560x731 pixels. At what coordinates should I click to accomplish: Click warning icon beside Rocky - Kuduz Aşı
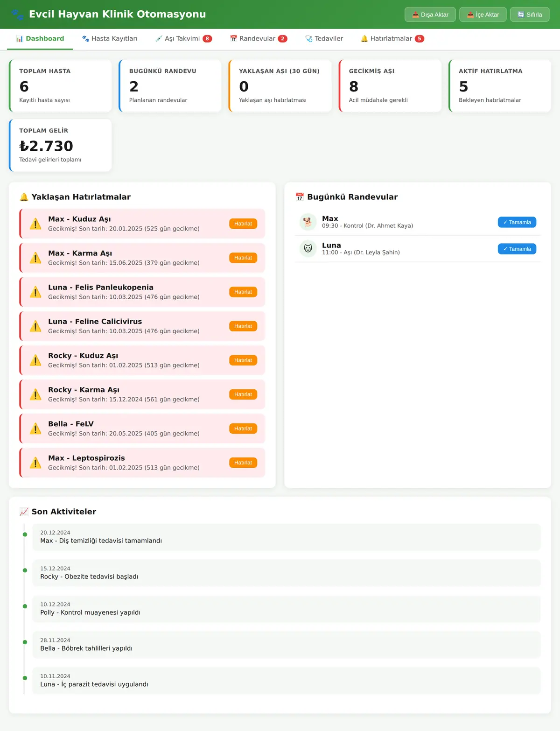click(x=35, y=360)
